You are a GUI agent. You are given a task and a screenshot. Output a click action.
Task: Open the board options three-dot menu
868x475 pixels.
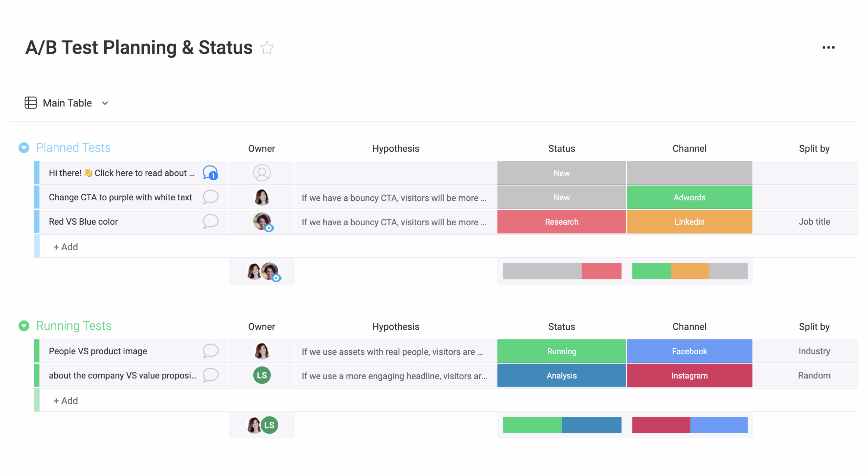click(828, 48)
